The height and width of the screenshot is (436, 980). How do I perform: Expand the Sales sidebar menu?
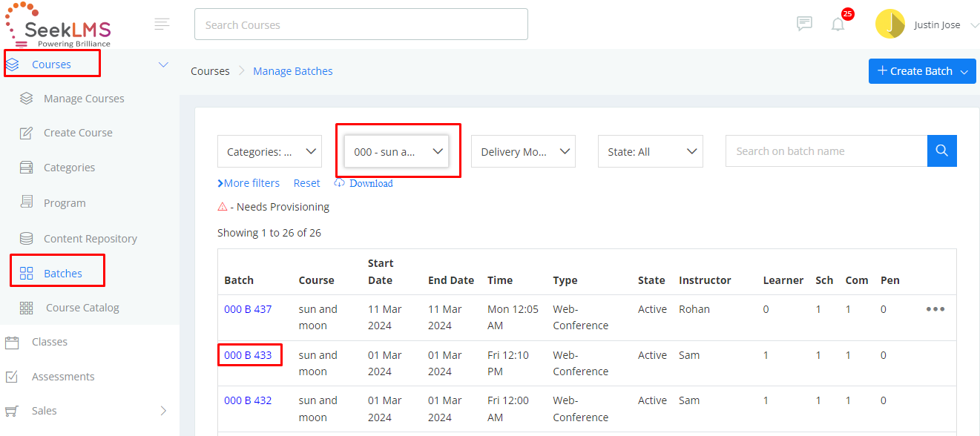pos(89,411)
